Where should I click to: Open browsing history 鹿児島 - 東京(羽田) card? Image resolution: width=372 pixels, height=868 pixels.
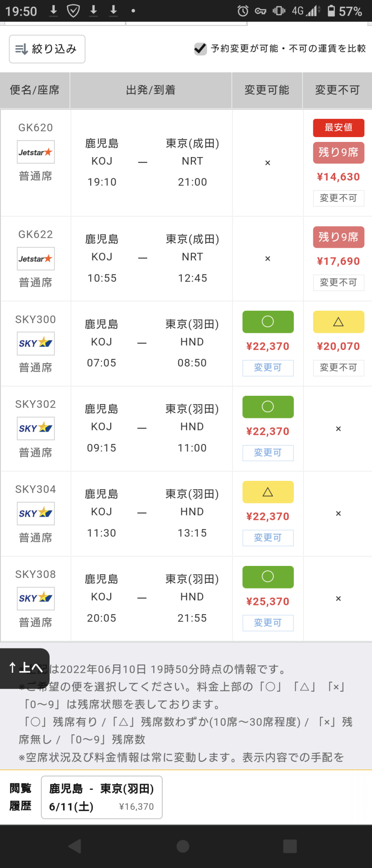[x=102, y=797]
